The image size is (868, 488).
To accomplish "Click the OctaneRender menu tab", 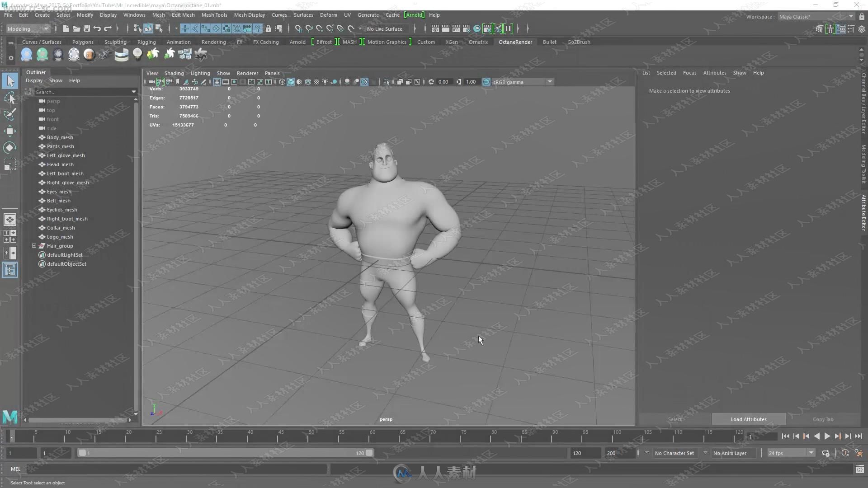I will pos(515,42).
